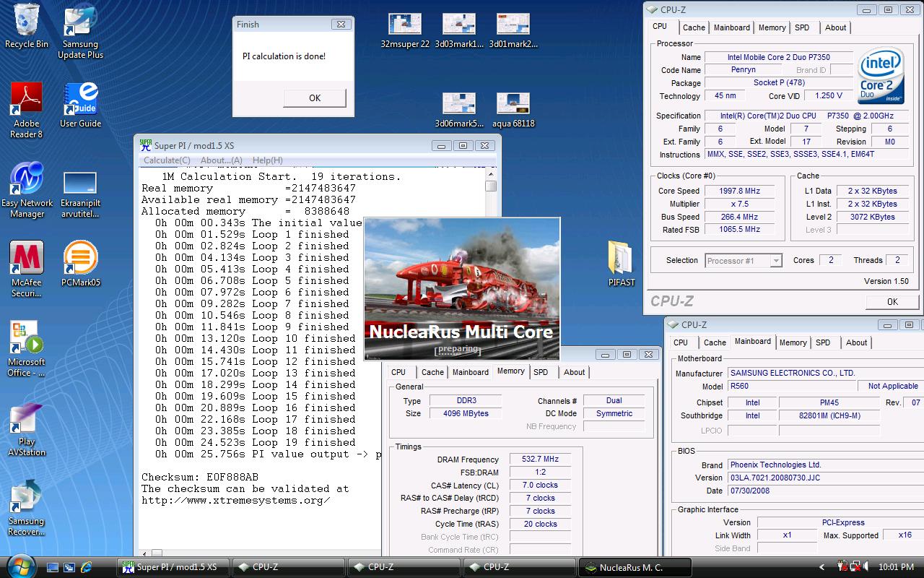Click first CPU-Z taskbar button

(288, 567)
